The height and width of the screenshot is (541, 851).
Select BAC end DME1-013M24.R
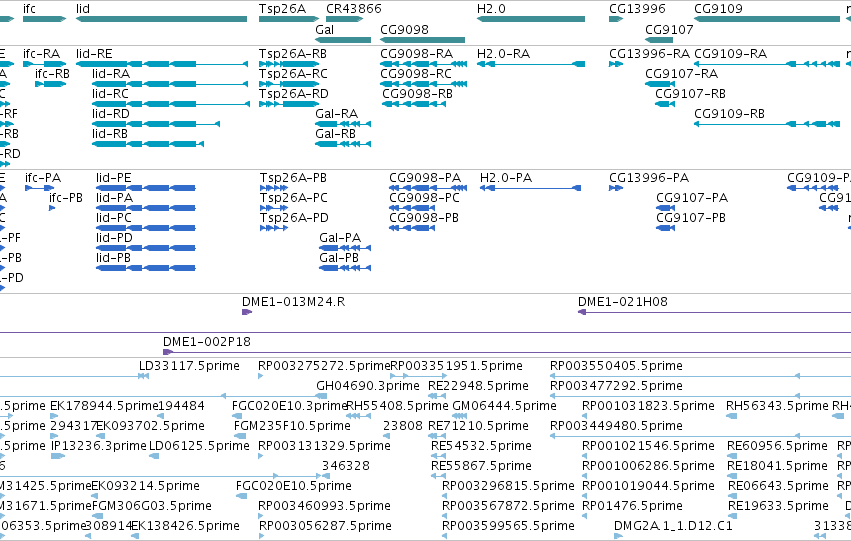[247, 312]
